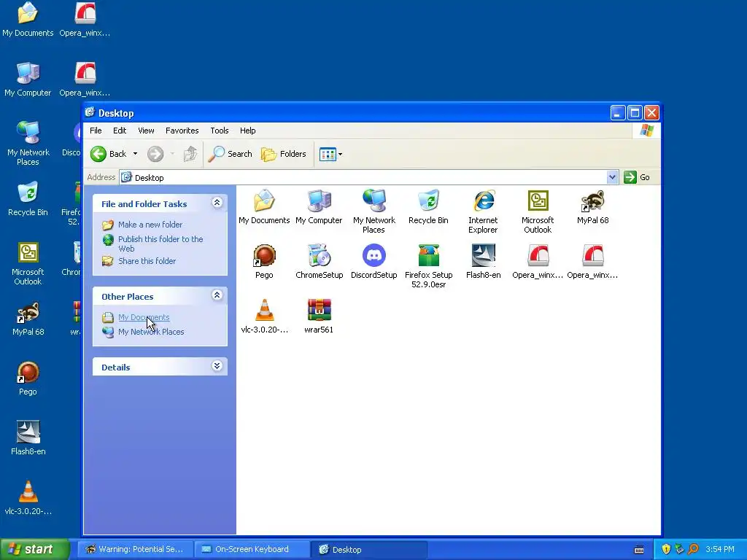Expand the Address bar dropdown
This screenshot has width=747, height=560.
pos(612,177)
